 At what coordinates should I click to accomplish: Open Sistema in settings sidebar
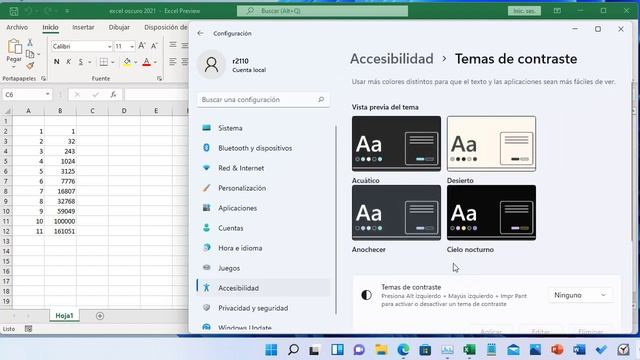263,128
